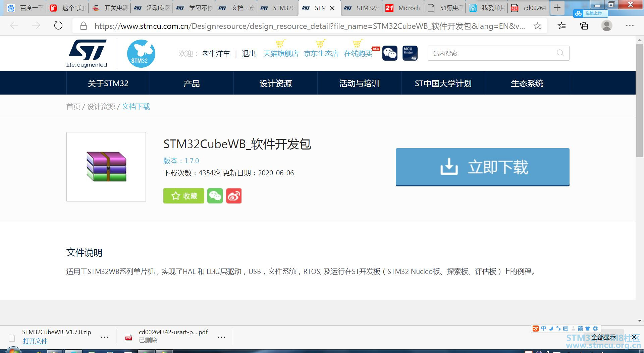Screen dimensions: 644x353
Task: Click the browser address bar URL
Action: (310, 26)
